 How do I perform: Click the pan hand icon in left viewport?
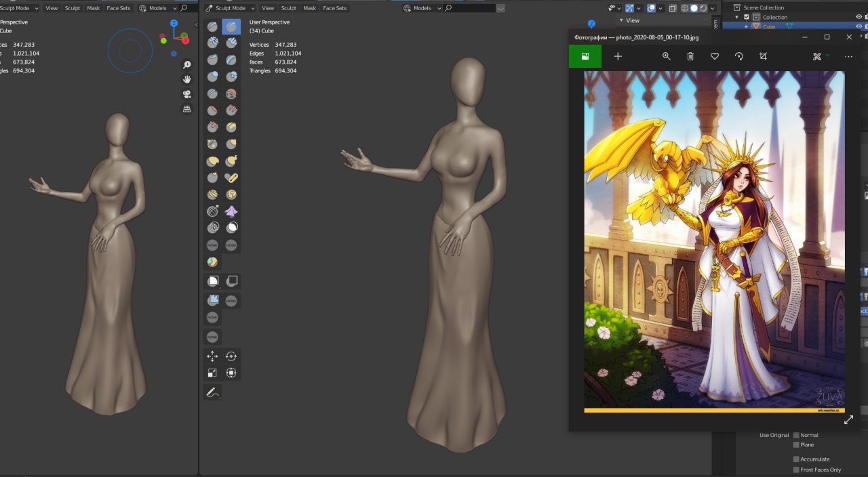[x=186, y=79]
